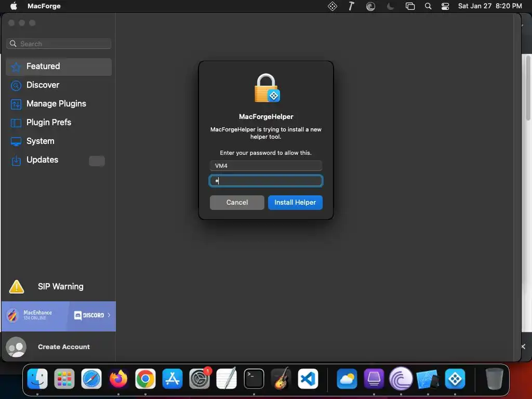Click the T-shaped menu bar icon
This screenshot has height=399, width=532.
coord(351,6)
